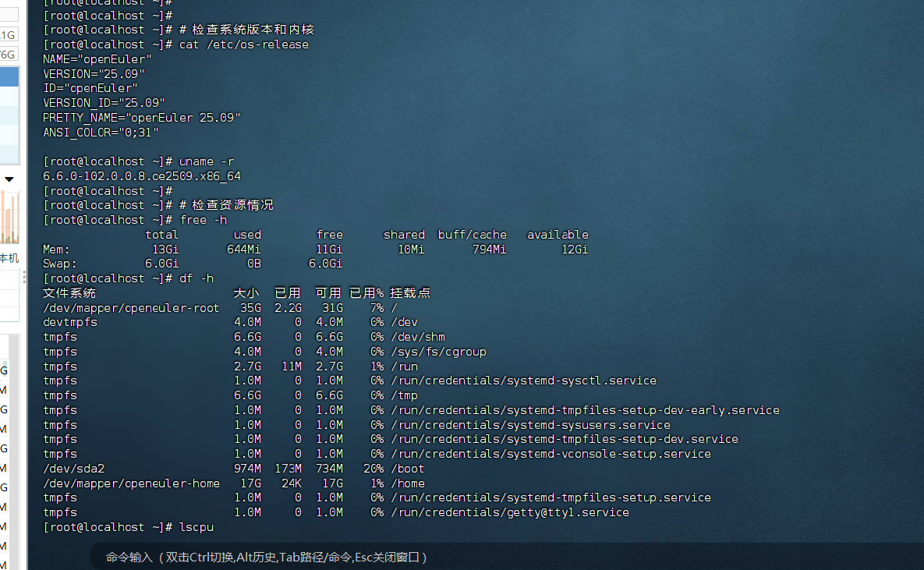This screenshot has width=924, height=570.
Task: Click the 'available' column header
Action: click(558, 235)
